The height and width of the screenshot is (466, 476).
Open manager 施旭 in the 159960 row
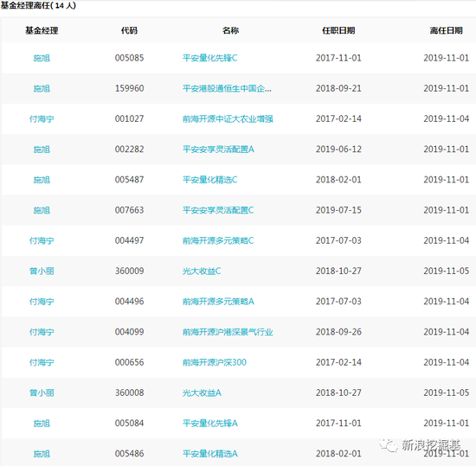[x=42, y=88]
